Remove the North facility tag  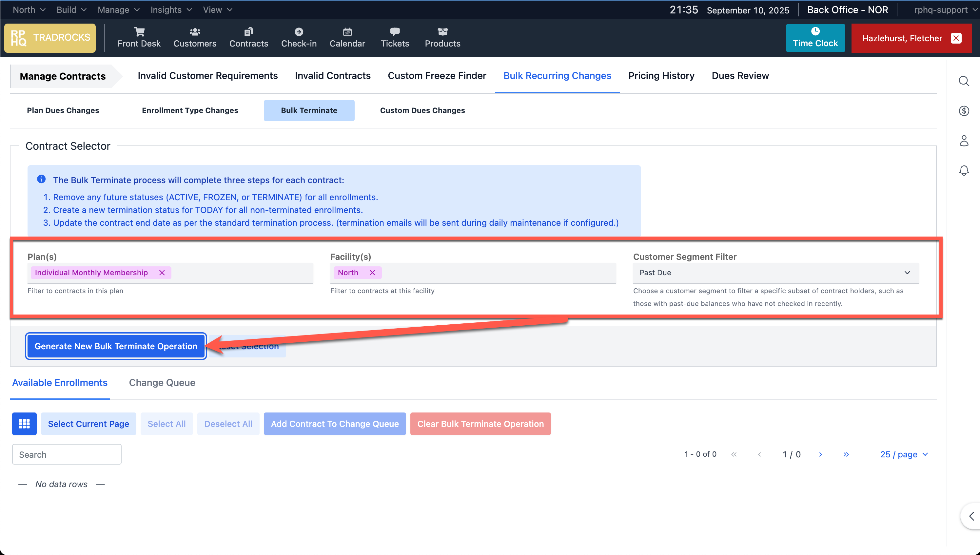[373, 273]
